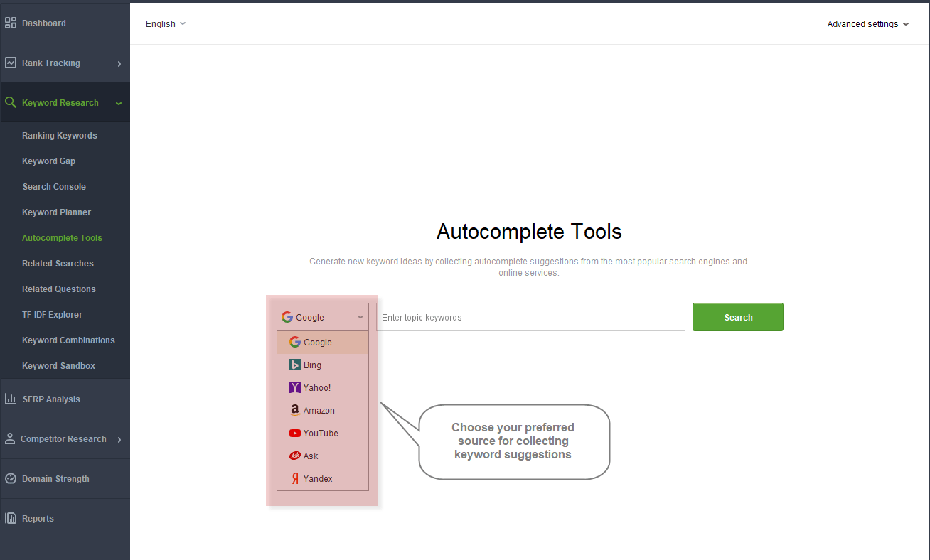Focus the Enter topic keywords field
This screenshot has width=930, height=560.
coord(530,317)
